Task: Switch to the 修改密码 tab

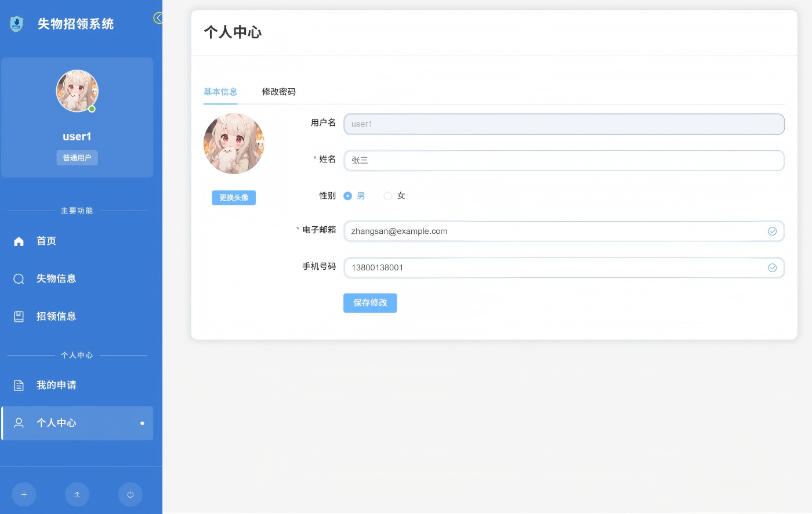Action: coord(279,92)
